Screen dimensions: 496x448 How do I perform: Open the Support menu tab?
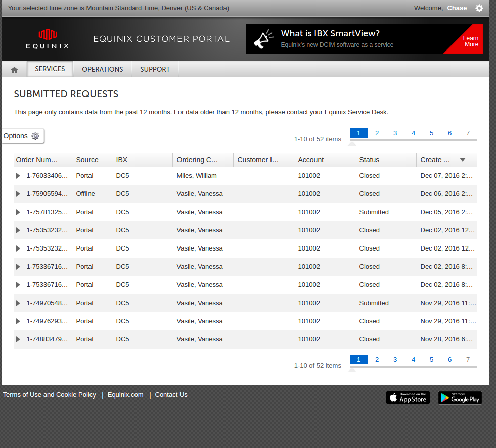point(155,69)
